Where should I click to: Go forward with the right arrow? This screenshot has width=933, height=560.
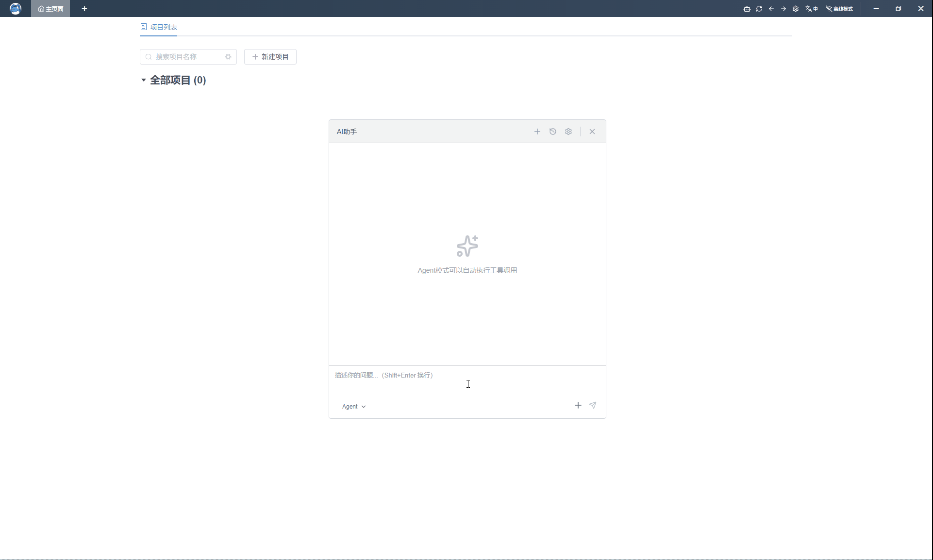pos(783,9)
